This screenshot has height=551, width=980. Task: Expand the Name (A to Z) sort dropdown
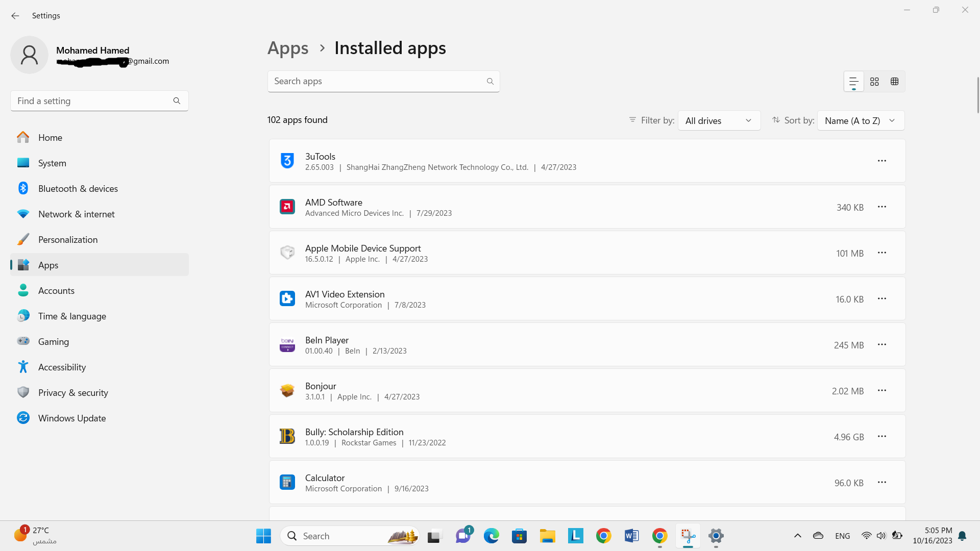(860, 121)
